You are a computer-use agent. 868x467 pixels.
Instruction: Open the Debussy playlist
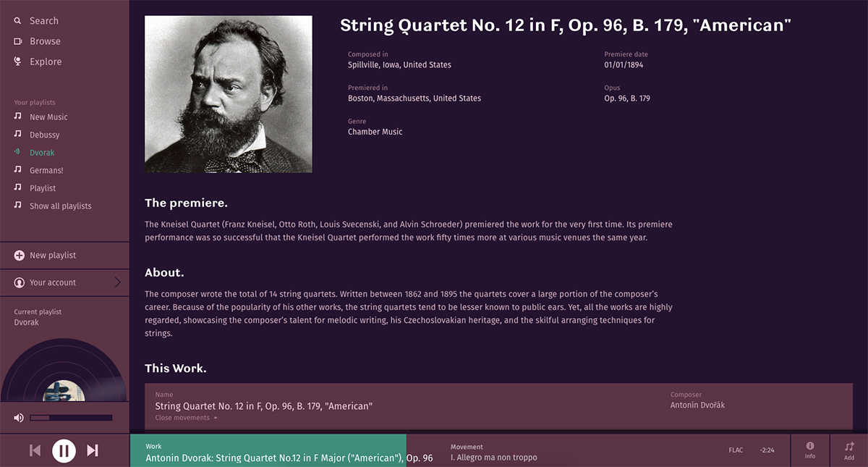(45, 135)
